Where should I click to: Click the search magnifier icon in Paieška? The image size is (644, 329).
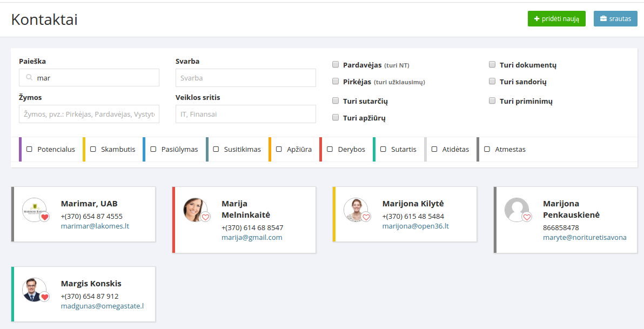(29, 78)
